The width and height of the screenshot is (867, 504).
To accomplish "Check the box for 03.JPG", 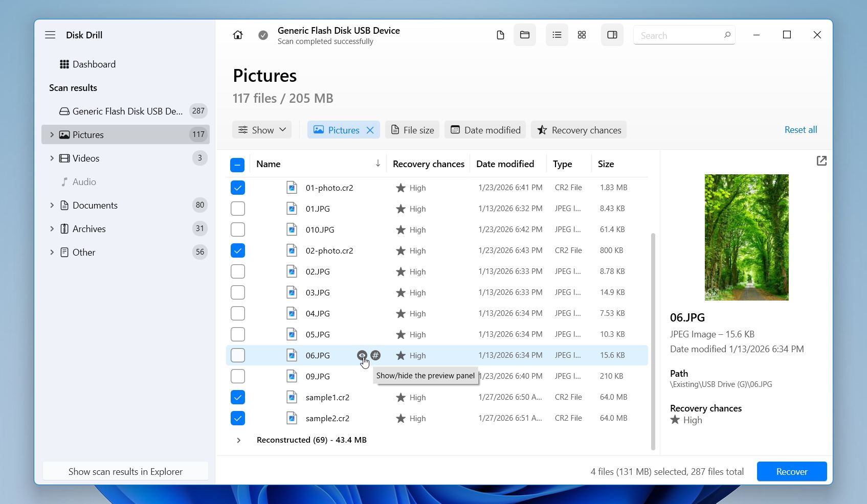I will click(x=238, y=293).
